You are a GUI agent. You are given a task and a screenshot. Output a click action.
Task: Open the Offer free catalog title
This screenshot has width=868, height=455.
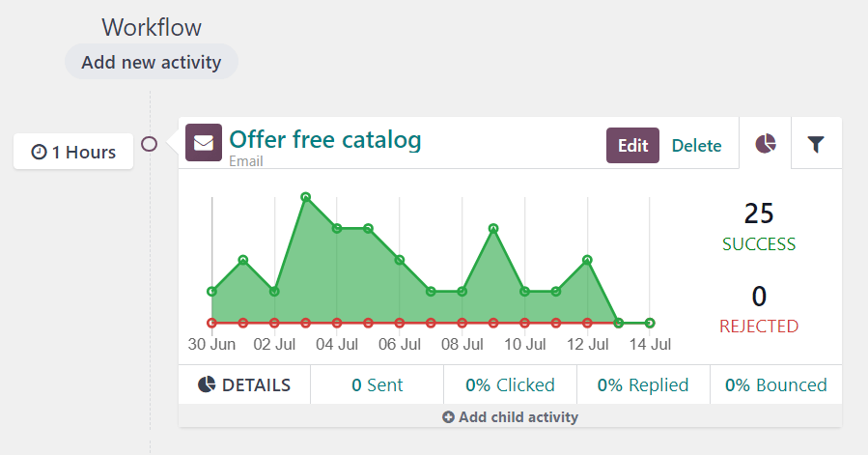324,140
